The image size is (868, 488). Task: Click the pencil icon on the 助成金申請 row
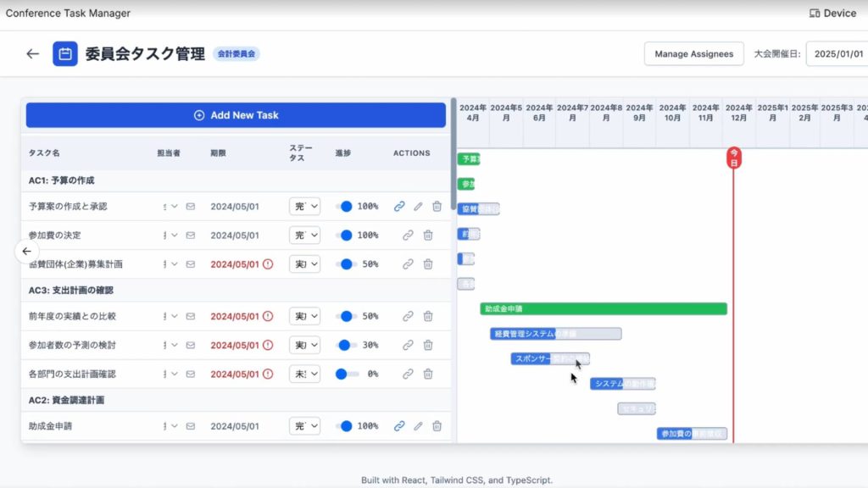[x=418, y=426]
